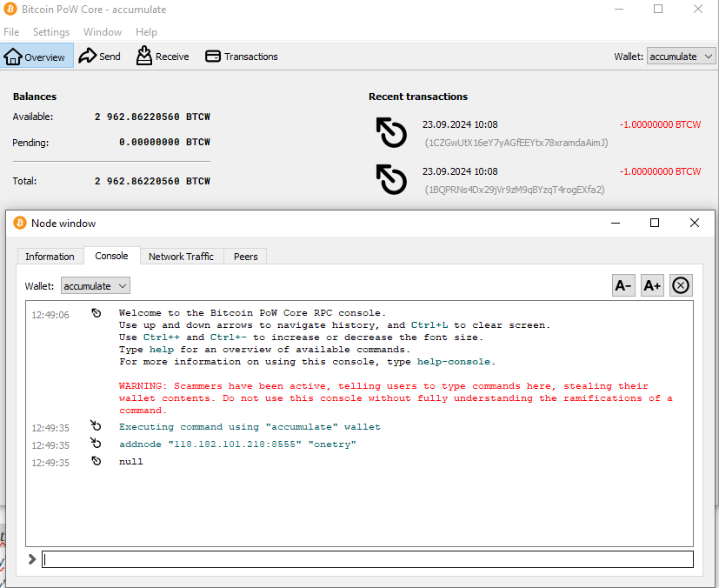Open the File menu
The height and width of the screenshot is (588, 719).
click(x=11, y=32)
